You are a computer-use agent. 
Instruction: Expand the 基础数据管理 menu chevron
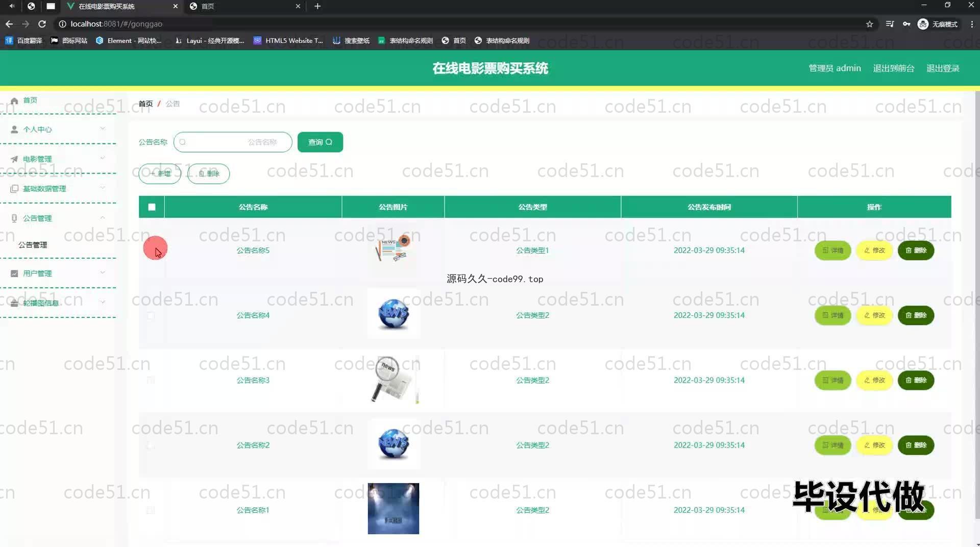point(103,188)
